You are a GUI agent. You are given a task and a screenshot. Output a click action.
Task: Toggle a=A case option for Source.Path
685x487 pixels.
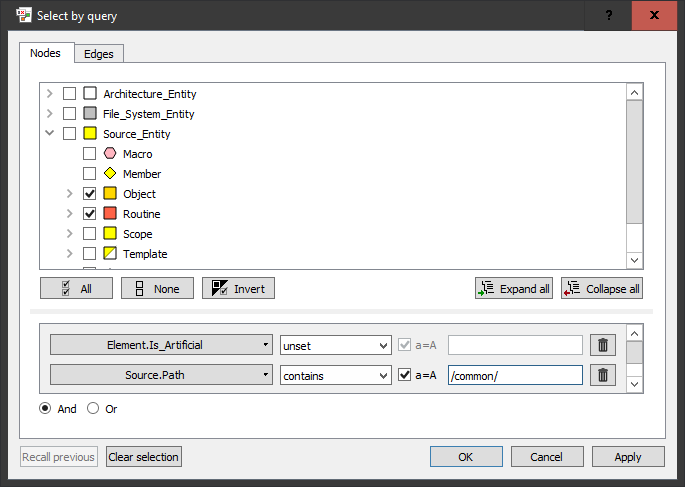coord(405,375)
